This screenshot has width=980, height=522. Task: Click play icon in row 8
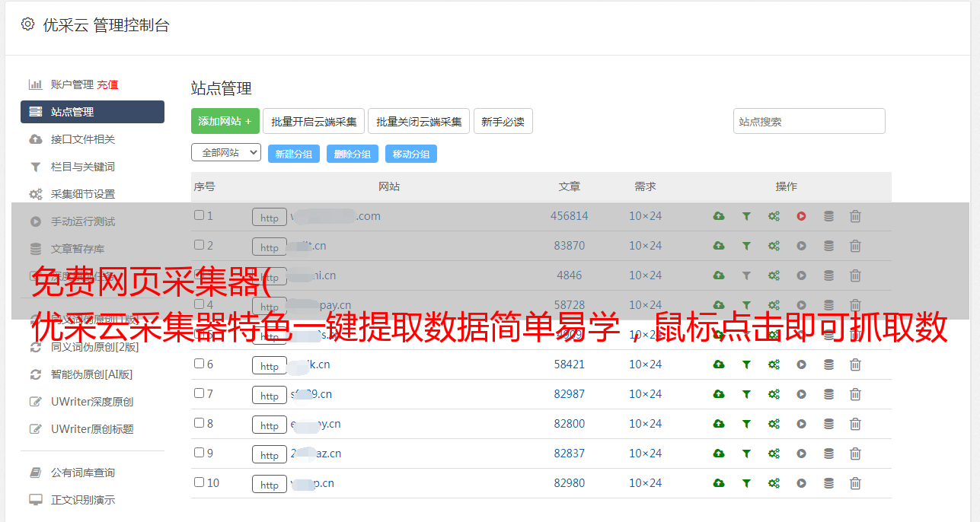(801, 424)
